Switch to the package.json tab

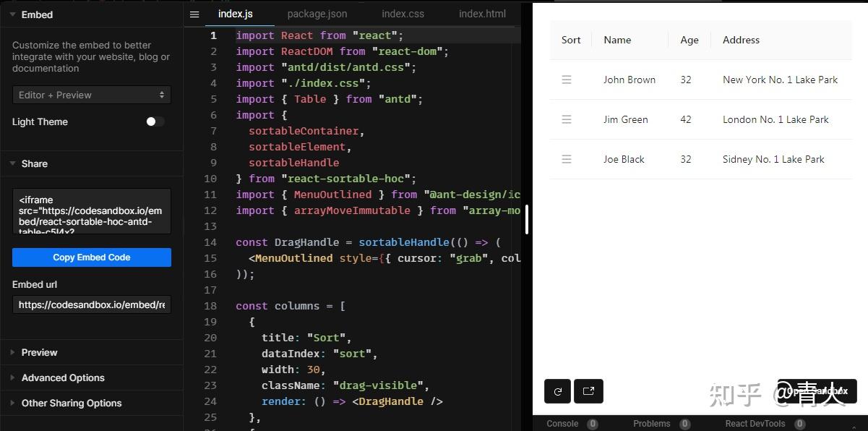[x=317, y=14]
